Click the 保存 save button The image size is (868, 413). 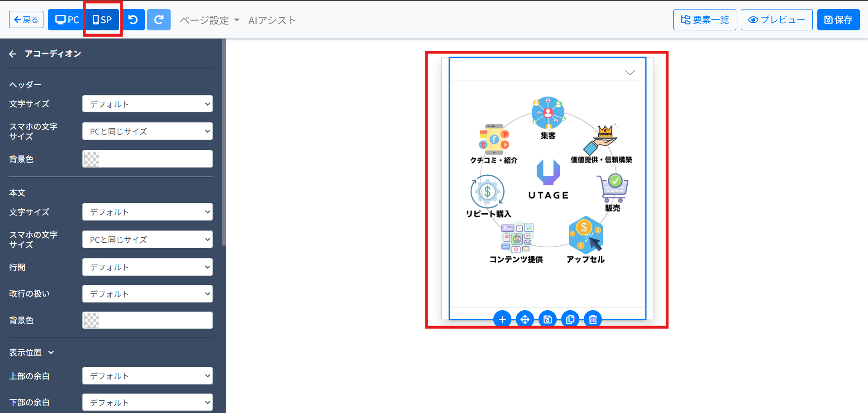[x=838, y=19]
